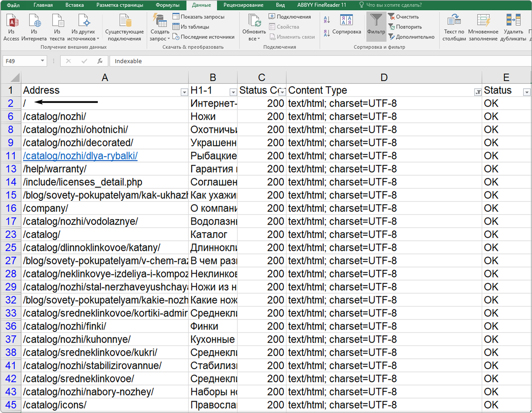Open Существующие подключения
Image resolution: width=532 pixels, height=413 pixels.
(125, 28)
